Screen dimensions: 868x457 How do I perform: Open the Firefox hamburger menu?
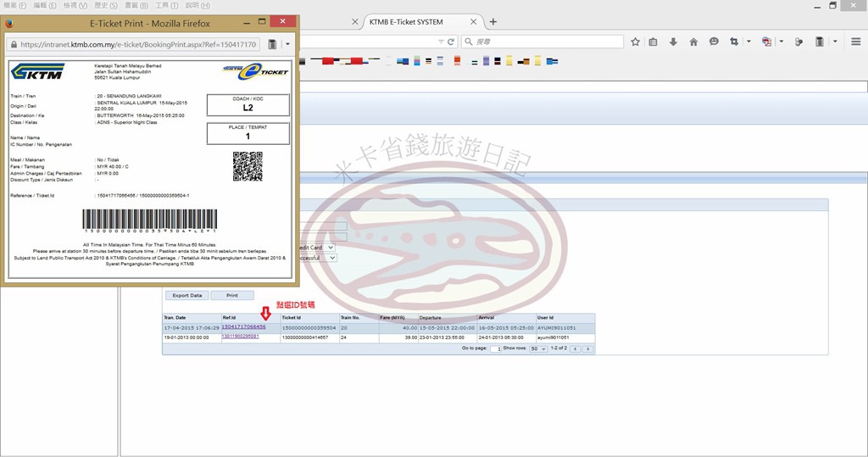856,42
